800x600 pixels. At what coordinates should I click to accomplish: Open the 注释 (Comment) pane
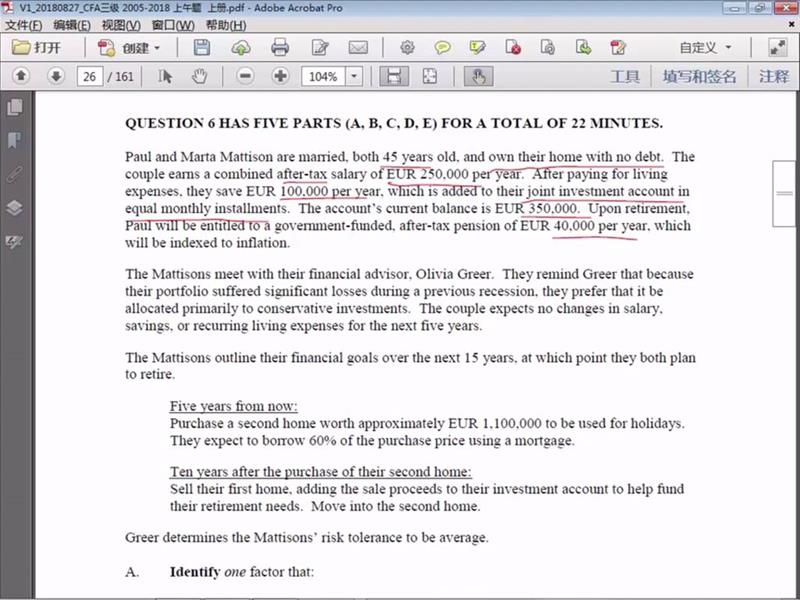click(774, 77)
